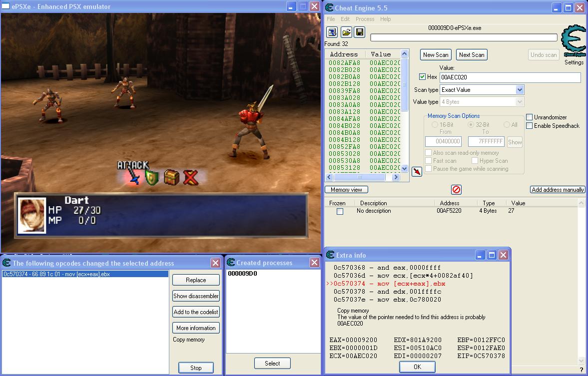Screen dimensions: 588x376
Task: Open the Process menu
Action: (365, 19)
